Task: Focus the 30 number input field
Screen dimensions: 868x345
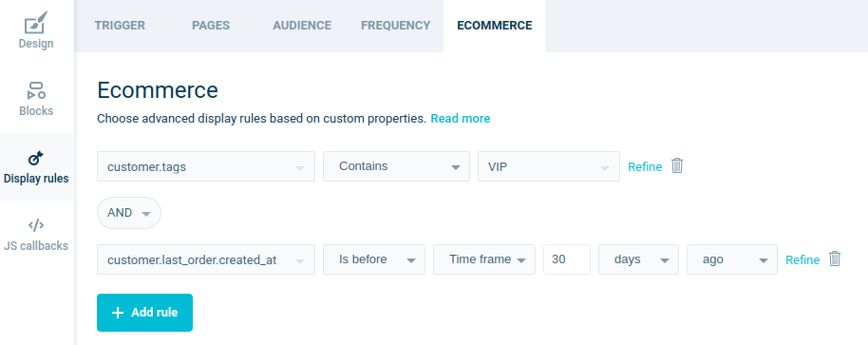Action: click(x=567, y=259)
